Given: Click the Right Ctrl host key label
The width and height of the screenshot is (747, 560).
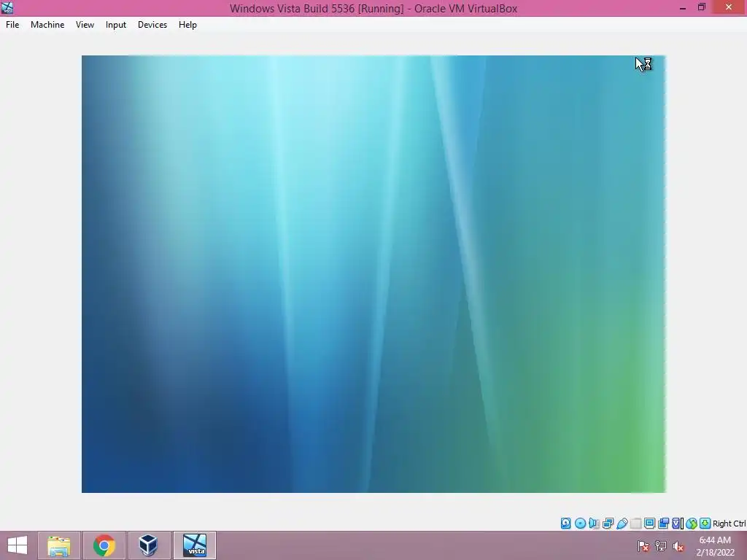Looking at the screenshot, I should [729, 524].
